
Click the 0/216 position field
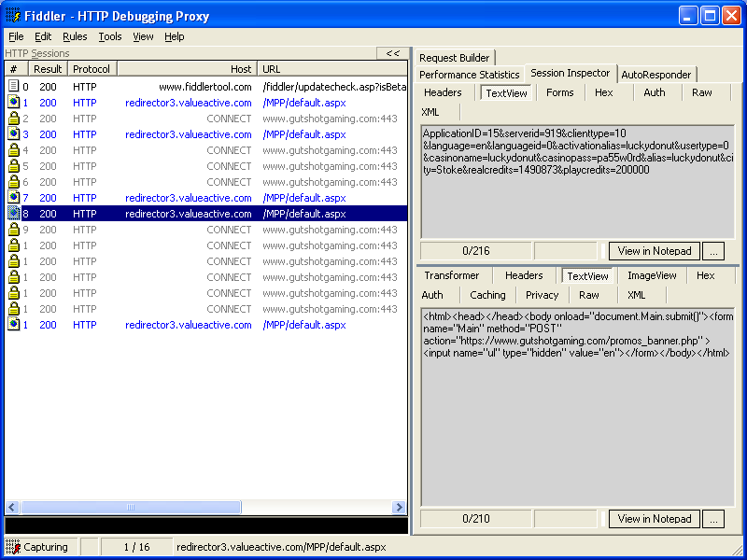(x=475, y=250)
